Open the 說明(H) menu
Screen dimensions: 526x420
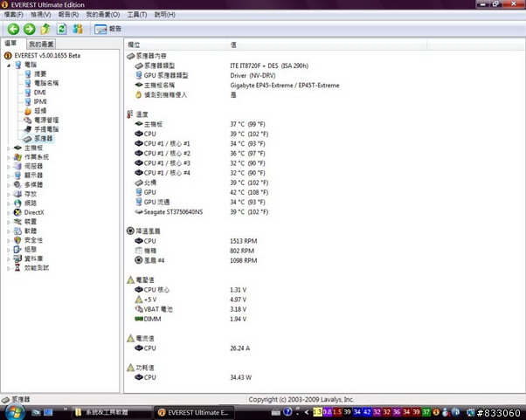click(x=165, y=15)
